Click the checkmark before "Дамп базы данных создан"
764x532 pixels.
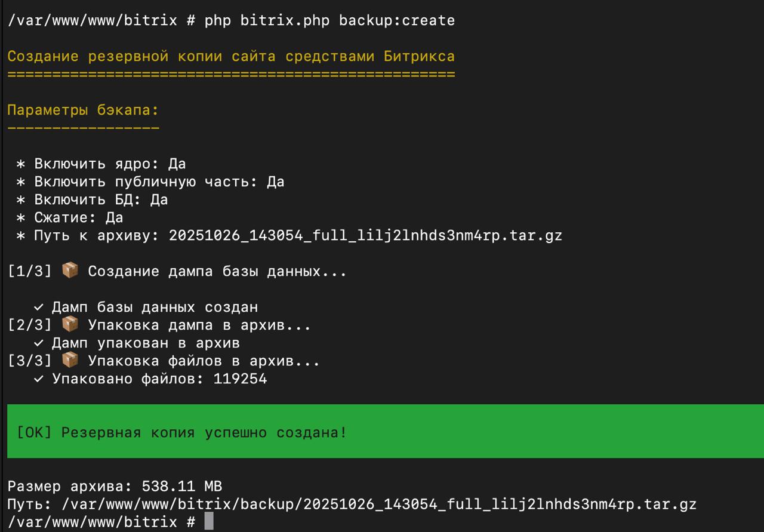point(39,307)
